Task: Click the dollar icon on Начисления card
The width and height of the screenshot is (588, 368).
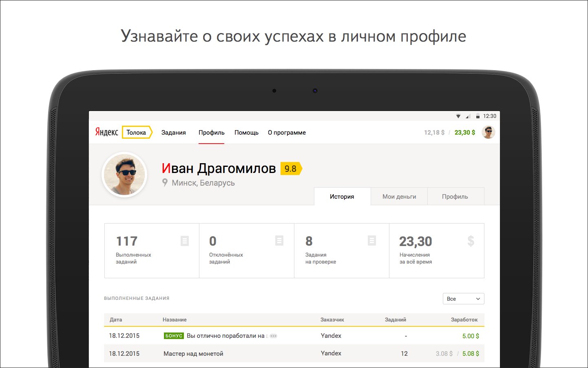Action: click(471, 242)
